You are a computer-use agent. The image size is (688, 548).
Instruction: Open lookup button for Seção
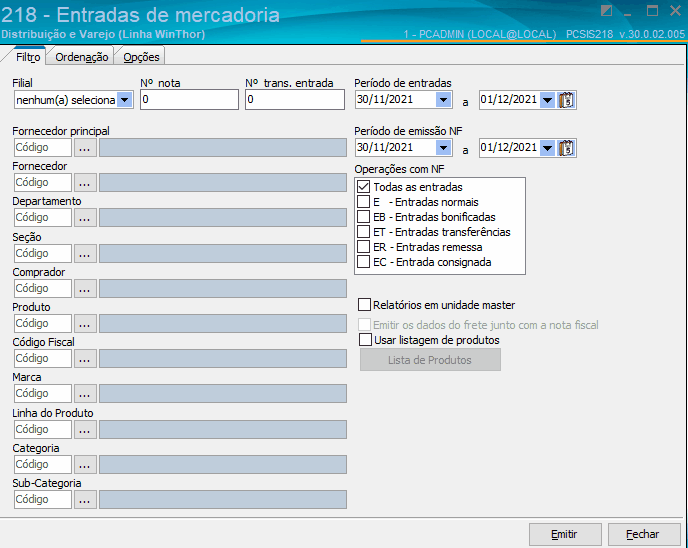85,254
